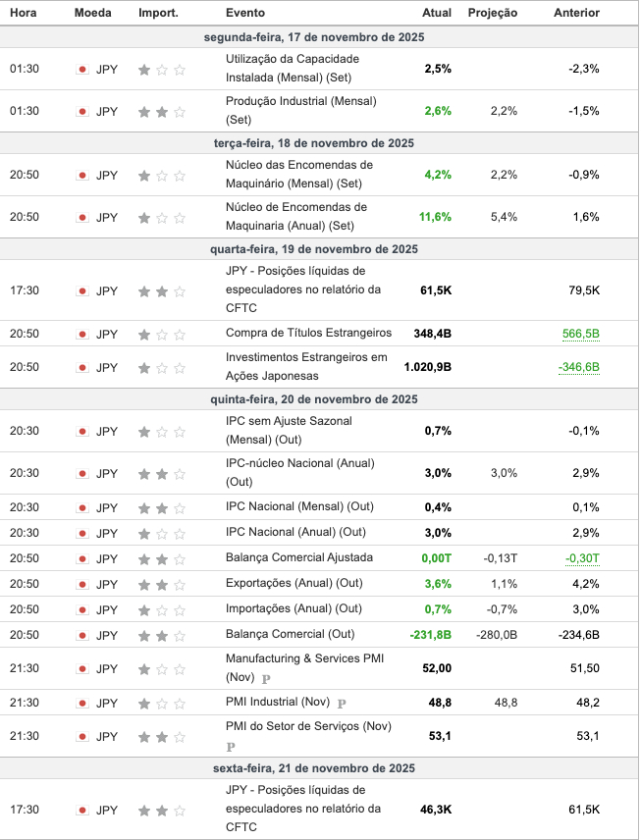Viewport: 641px width, 840px height.
Task: Click the revised previous value -0,30T
Action: (x=582, y=558)
